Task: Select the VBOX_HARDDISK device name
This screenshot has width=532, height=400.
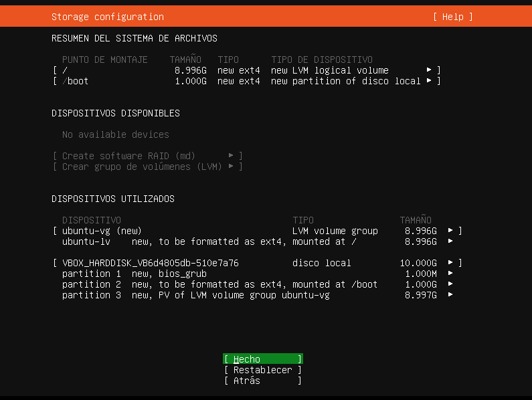Action: 150,263
